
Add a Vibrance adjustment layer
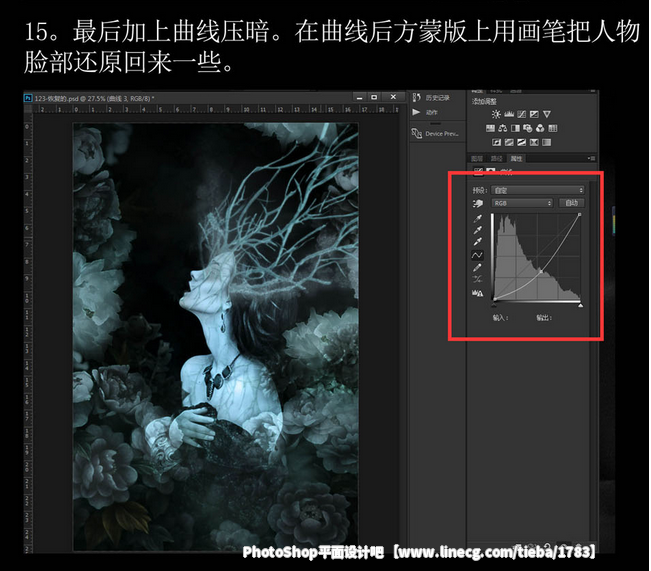(547, 114)
